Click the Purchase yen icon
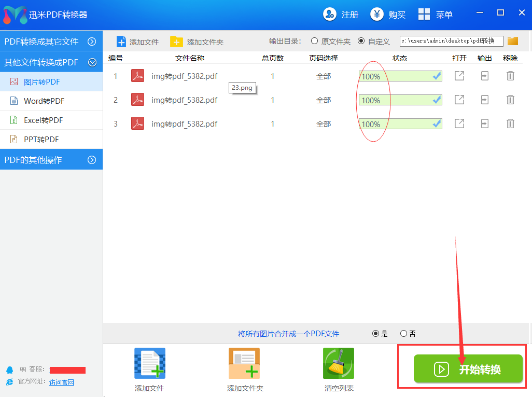 click(x=376, y=15)
